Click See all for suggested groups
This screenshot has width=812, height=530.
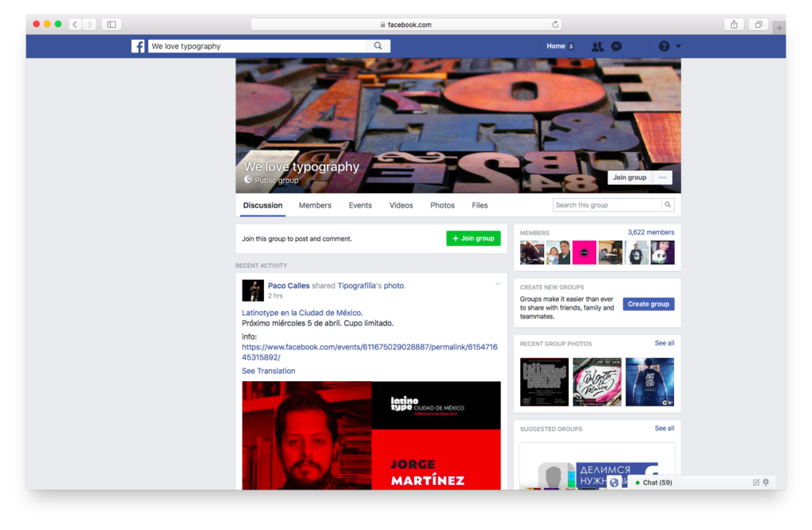665,429
